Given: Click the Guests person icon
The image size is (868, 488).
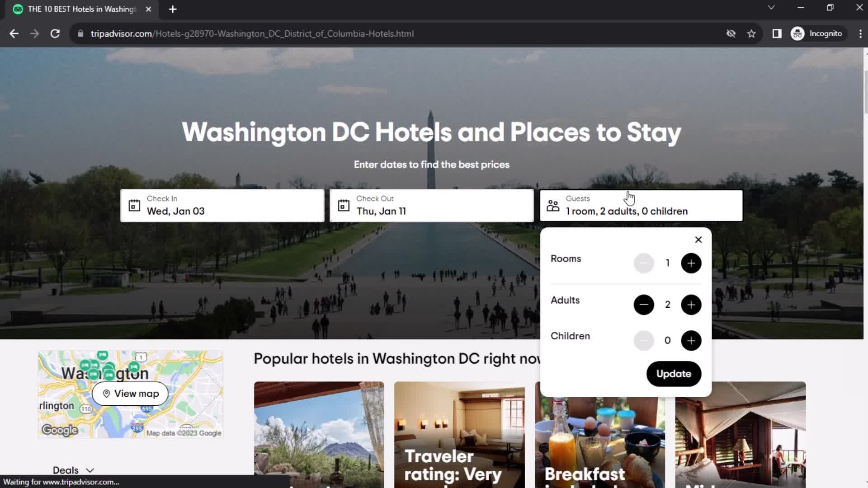Looking at the screenshot, I should [552, 205].
